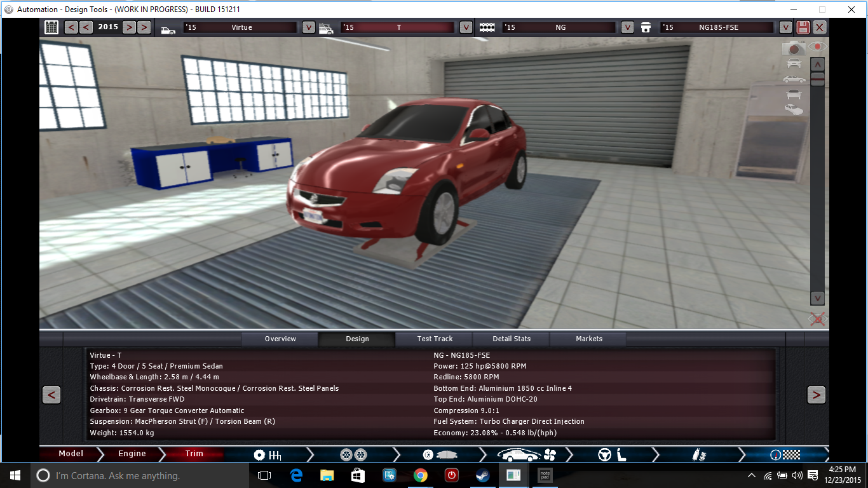Show hidden system tray icons
The image size is (868, 488).
pyautogui.click(x=752, y=475)
